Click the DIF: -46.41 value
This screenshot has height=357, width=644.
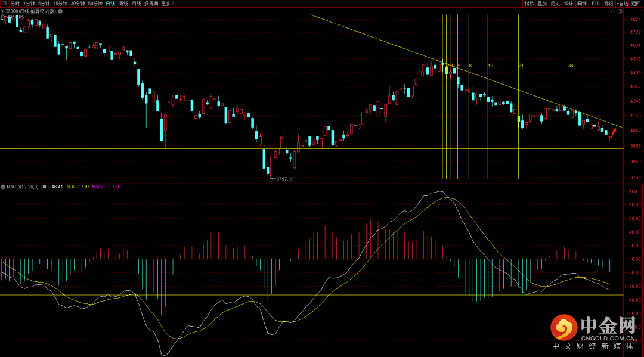(x=51, y=187)
